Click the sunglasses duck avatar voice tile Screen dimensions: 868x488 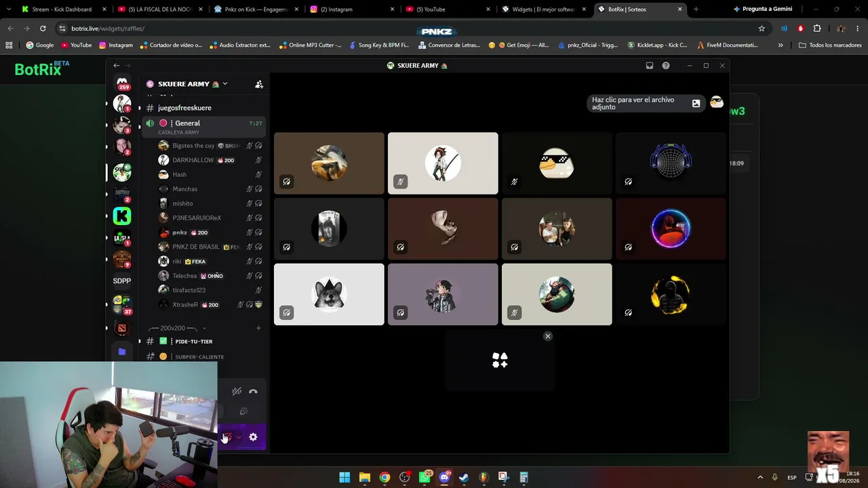click(557, 163)
